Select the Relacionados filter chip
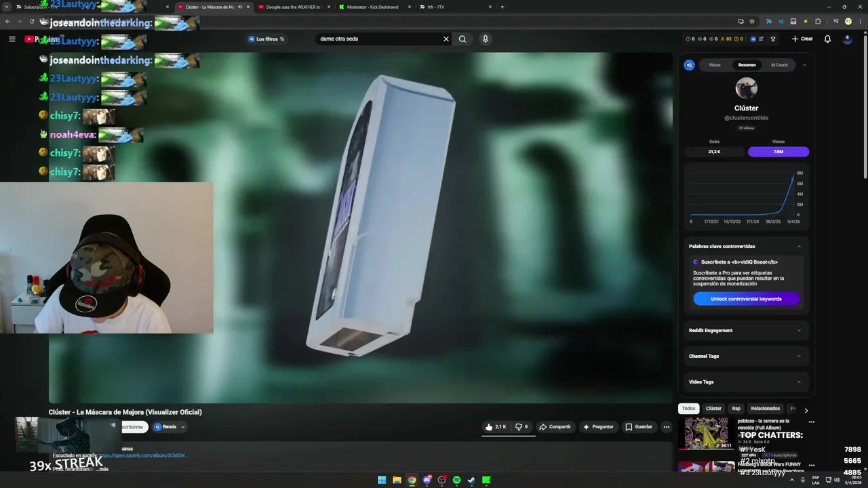This screenshot has height=488, width=868. pyautogui.click(x=766, y=409)
